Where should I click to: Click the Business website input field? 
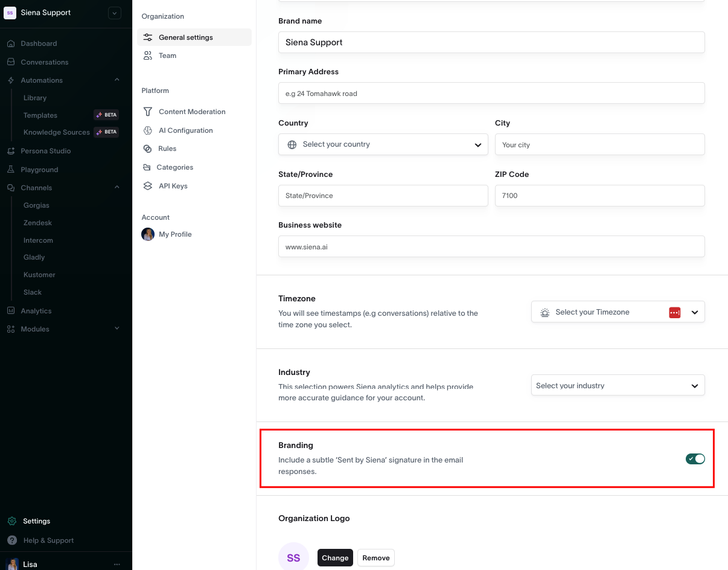pyautogui.click(x=491, y=246)
